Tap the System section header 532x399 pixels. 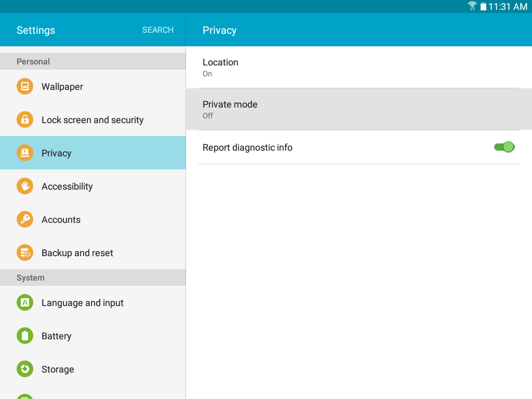pos(93,277)
